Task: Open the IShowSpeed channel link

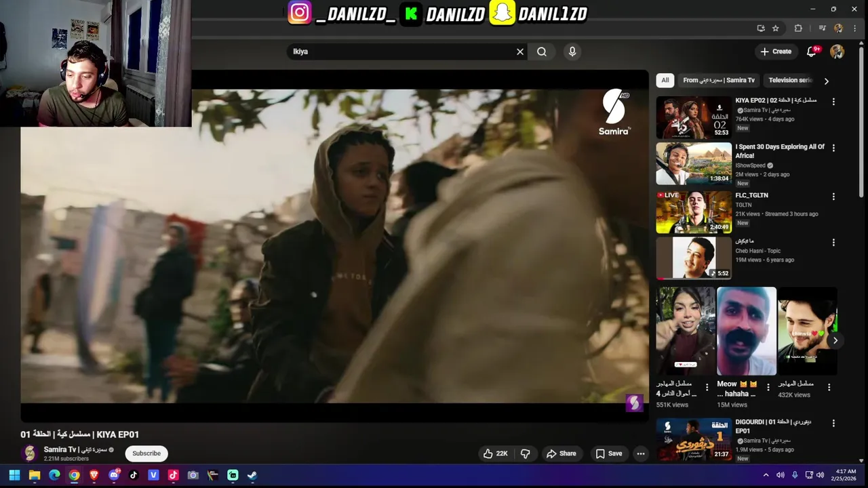Action: [751, 165]
